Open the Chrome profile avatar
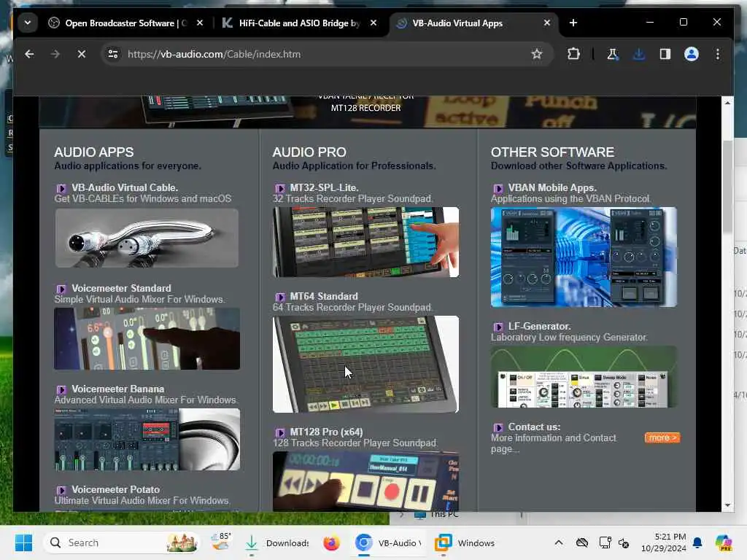Image resolution: width=747 pixels, height=560 pixels. coord(692,54)
